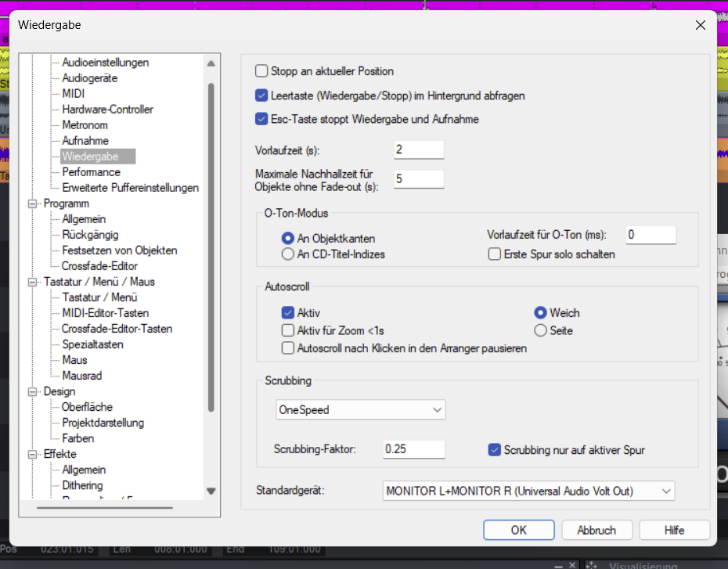This screenshot has width=728, height=569.
Task: Open Hilfe for this dialog
Action: (x=674, y=530)
